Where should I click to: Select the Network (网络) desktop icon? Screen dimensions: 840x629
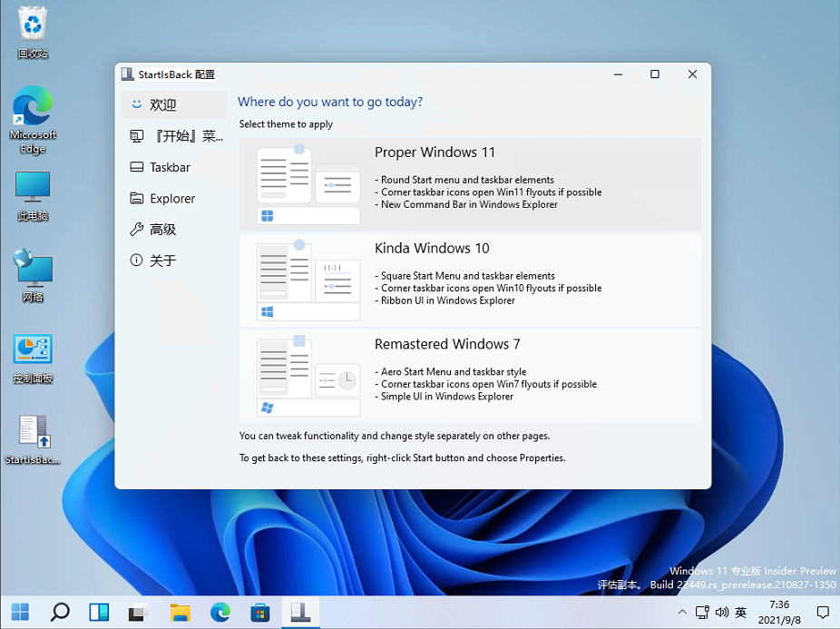point(33,276)
